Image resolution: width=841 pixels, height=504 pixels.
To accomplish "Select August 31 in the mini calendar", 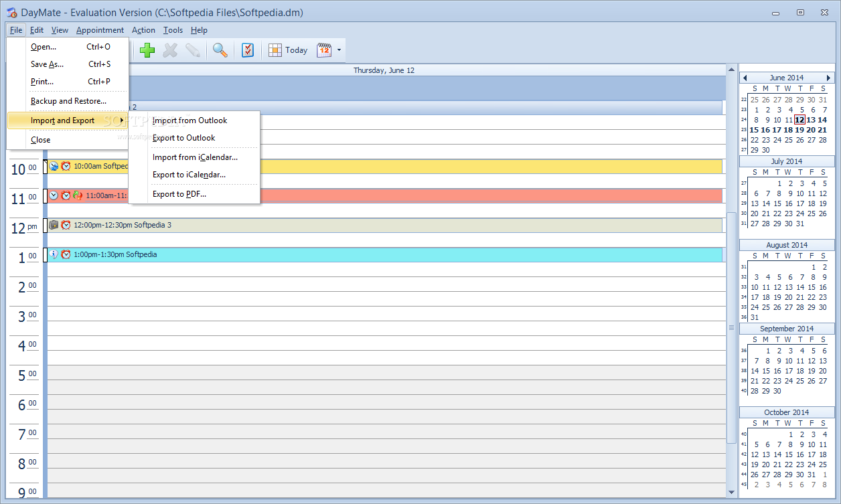I will 755,317.
